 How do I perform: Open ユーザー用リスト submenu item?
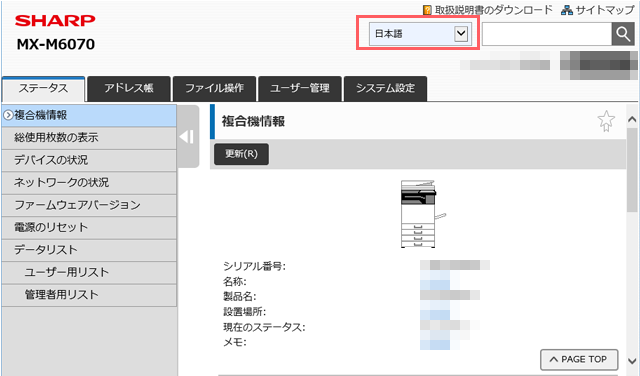click(x=89, y=273)
